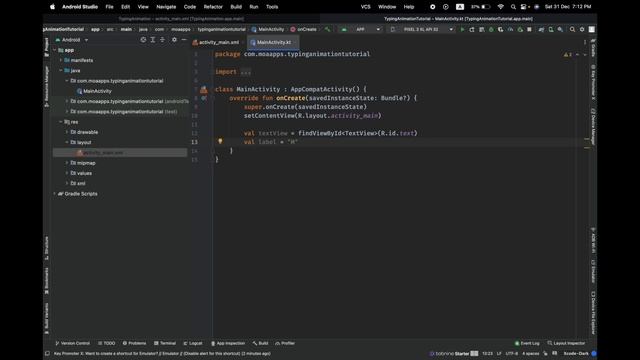Image resolution: width=640 pixels, height=360 pixels.
Task: Expand Gradle Scripts node
Action: pos(55,194)
